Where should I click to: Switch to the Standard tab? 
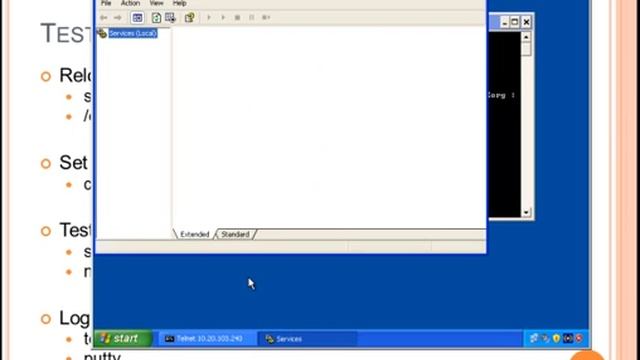[236, 234]
